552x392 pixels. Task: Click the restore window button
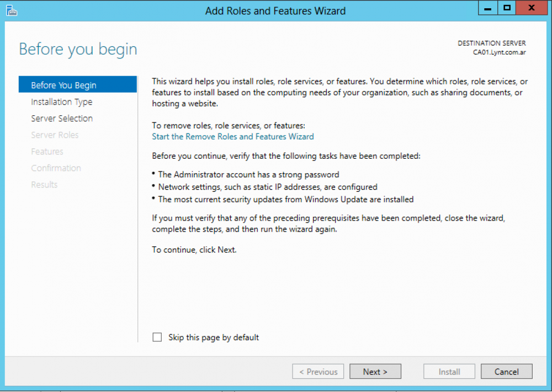click(x=506, y=8)
